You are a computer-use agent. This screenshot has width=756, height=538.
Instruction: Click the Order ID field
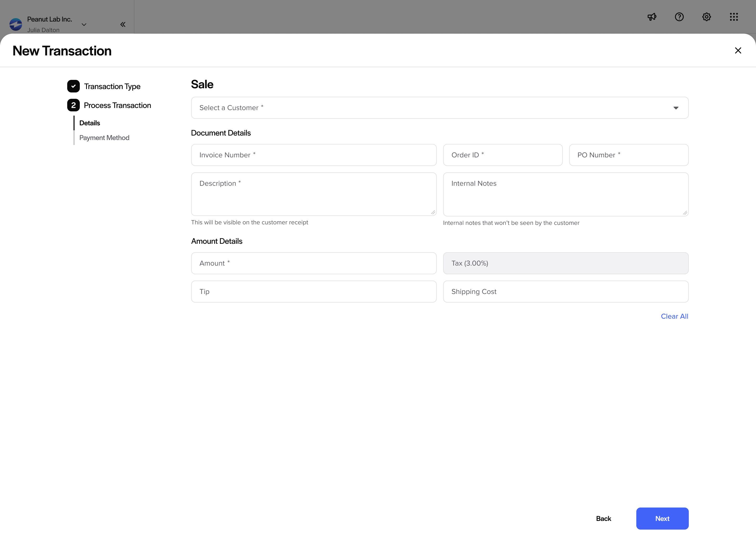click(x=503, y=155)
